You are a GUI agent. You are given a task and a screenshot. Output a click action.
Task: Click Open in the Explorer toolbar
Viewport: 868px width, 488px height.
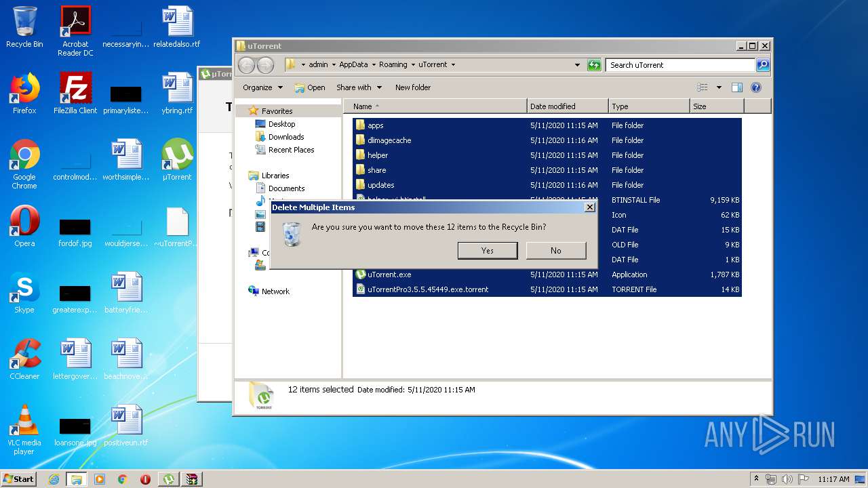(x=310, y=87)
